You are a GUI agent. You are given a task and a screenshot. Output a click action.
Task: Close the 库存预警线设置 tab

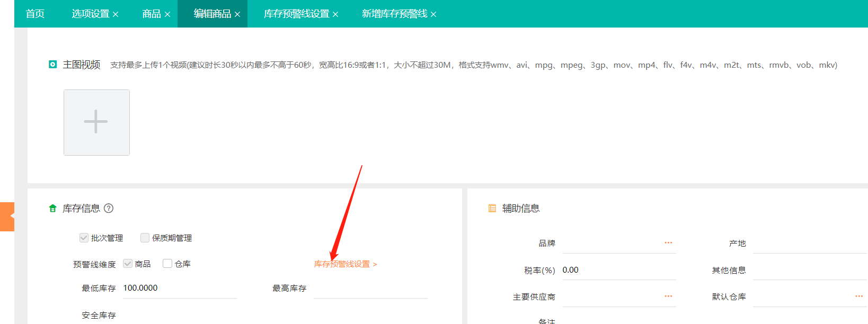click(335, 14)
